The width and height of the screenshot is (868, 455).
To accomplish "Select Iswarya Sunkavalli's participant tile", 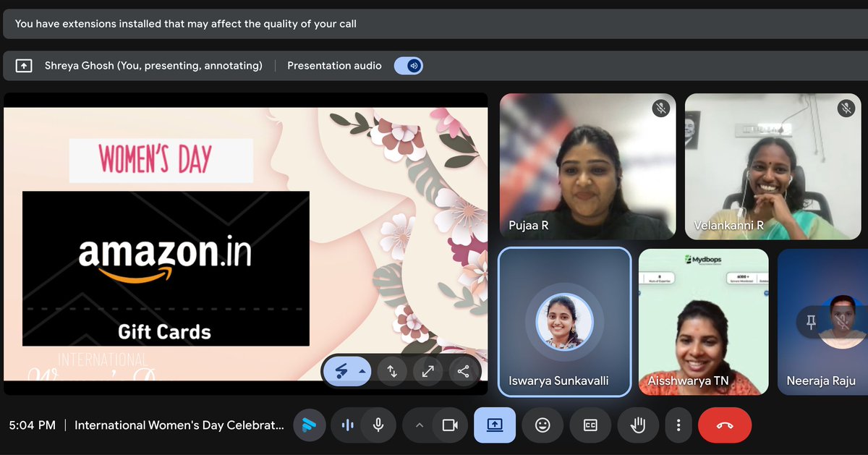I will pyautogui.click(x=565, y=322).
